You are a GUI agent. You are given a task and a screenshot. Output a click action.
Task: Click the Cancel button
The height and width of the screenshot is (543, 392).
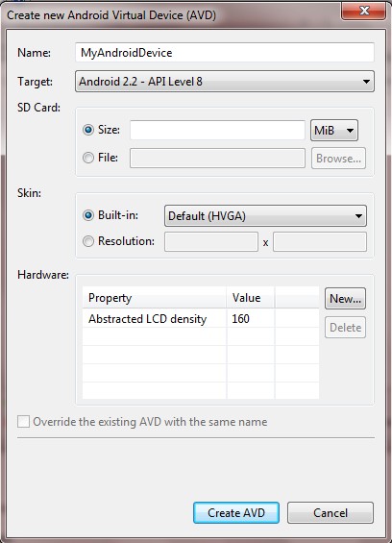(331, 512)
